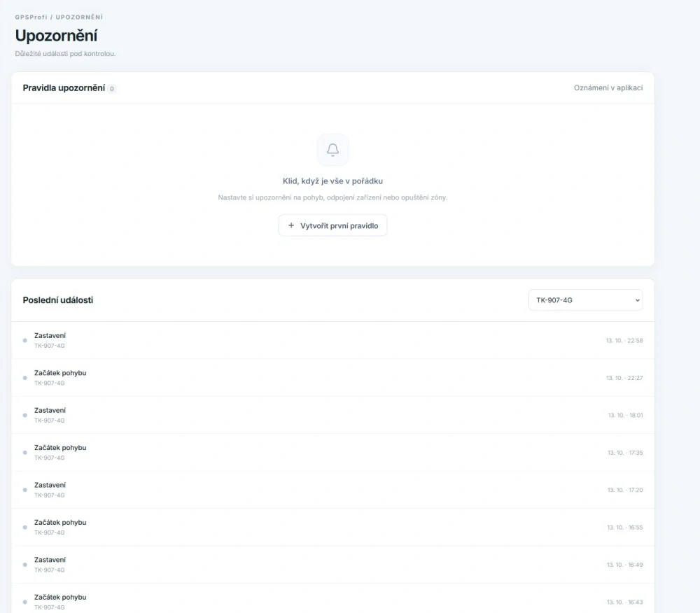Click the Poslední události section title
700x613 pixels.
[x=58, y=300]
